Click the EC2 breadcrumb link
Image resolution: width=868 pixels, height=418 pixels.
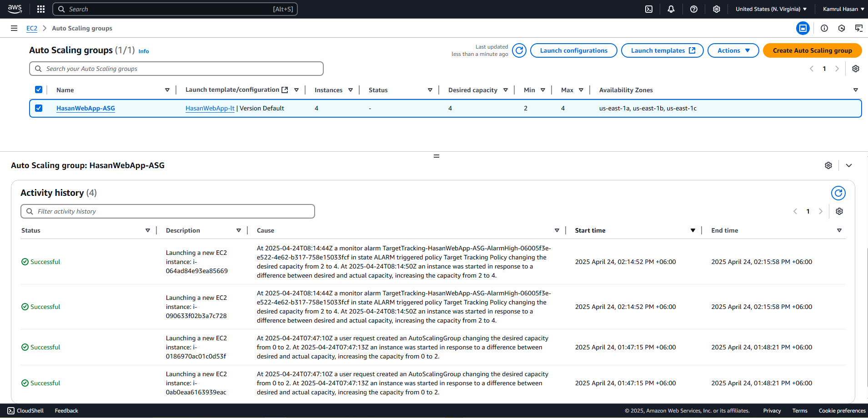(x=32, y=28)
